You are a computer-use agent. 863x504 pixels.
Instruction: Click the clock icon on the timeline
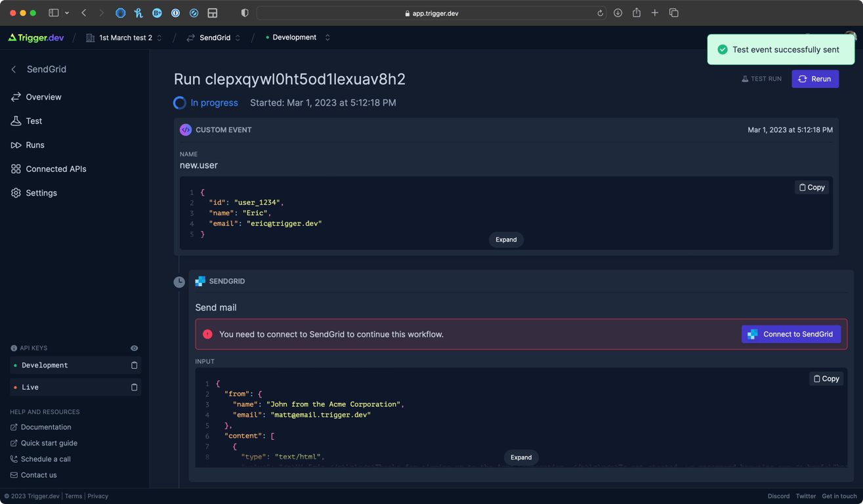pyautogui.click(x=179, y=282)
